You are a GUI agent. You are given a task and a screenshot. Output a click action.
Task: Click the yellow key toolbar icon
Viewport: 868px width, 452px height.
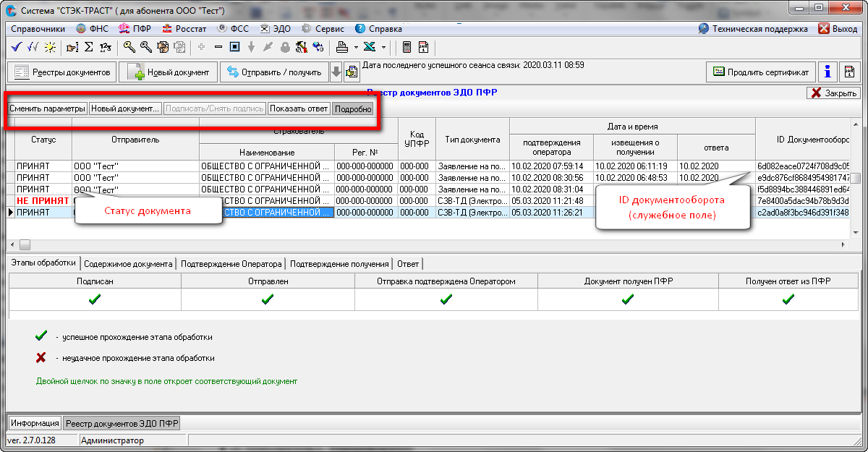pos(129,48)
